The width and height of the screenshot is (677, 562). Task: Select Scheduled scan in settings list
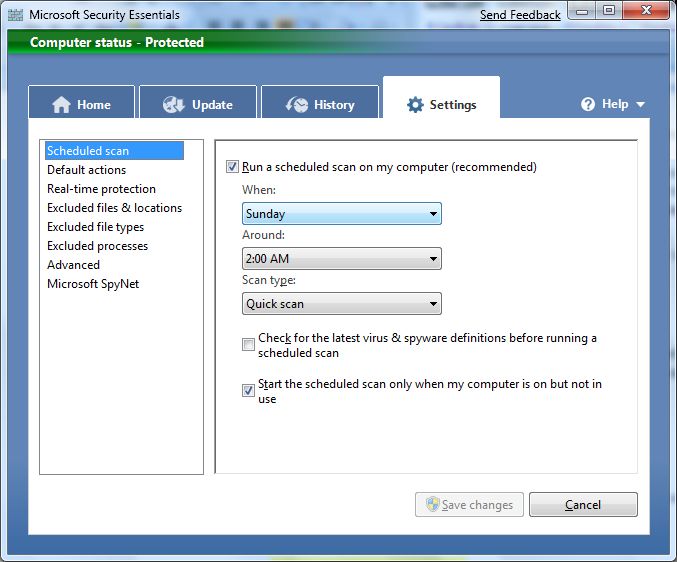click(114, 151)
